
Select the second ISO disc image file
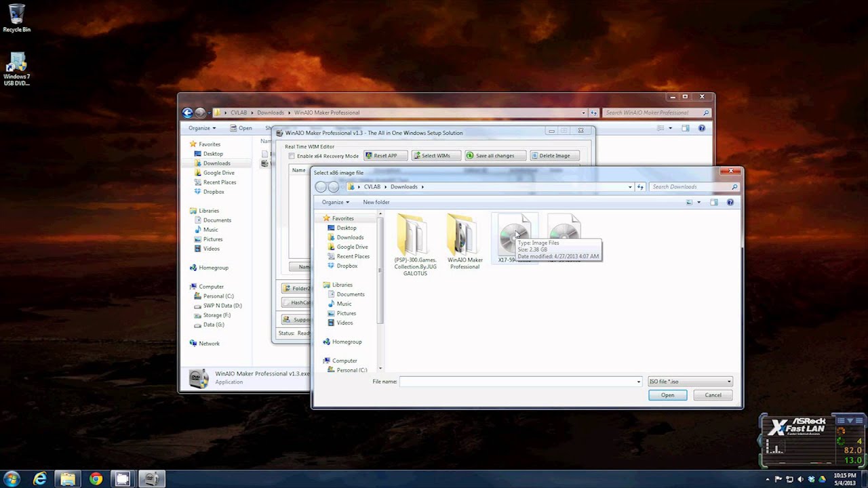(x=564, y=238)
